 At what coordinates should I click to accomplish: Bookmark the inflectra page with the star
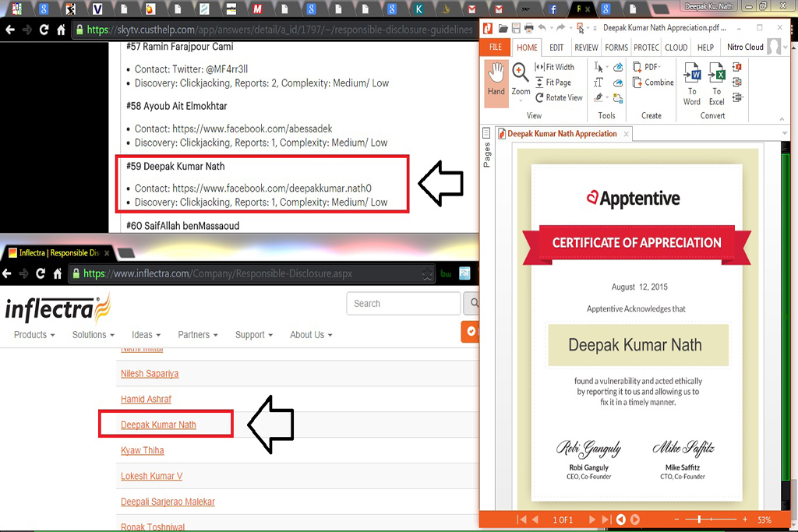(428, 274)
